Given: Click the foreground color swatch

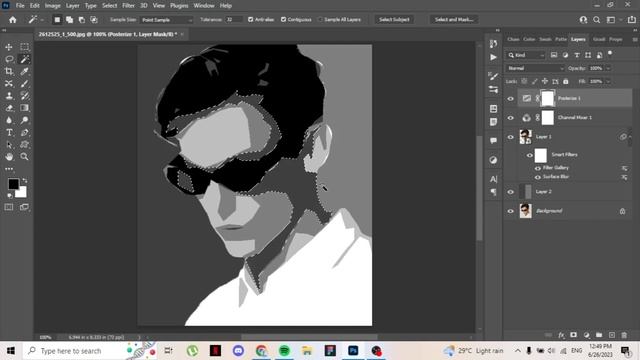Looking at the screenshot, I should (13, 184).
